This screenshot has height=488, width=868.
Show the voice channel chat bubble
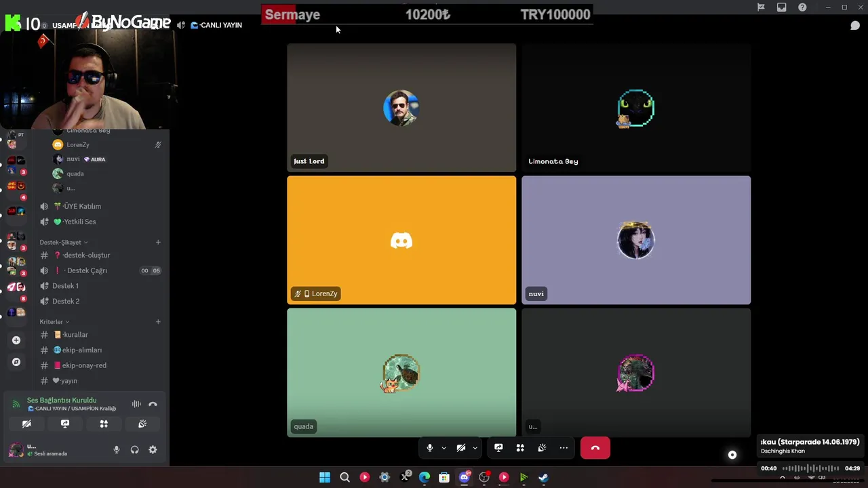[855, 25]
